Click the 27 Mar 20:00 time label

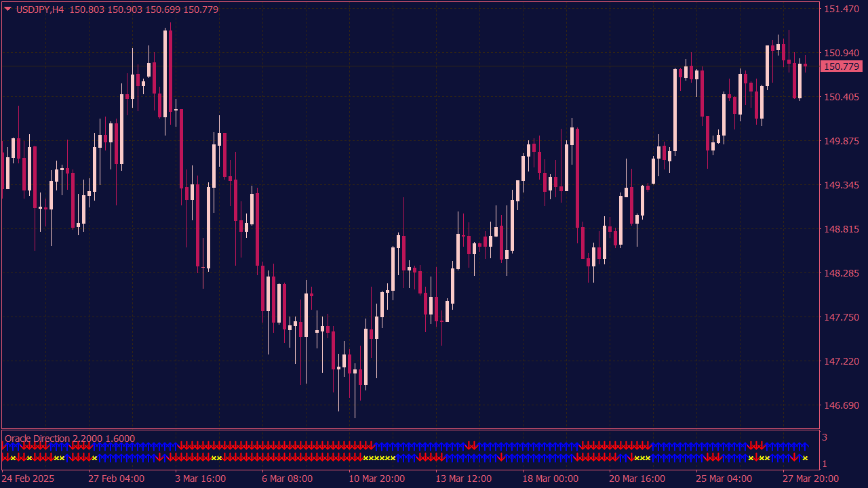pos(810,479)
